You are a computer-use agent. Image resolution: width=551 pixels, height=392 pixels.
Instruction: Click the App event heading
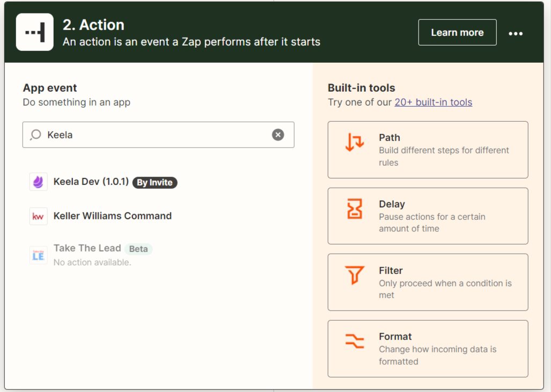coord(50,88)
